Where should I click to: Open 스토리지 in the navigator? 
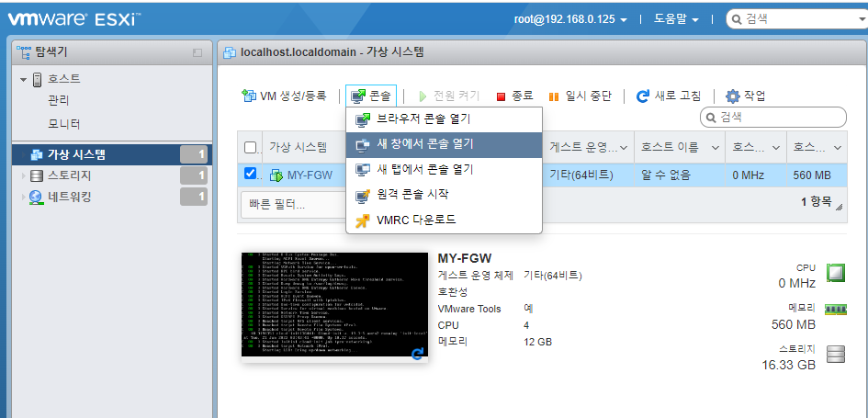pos(69,176)
